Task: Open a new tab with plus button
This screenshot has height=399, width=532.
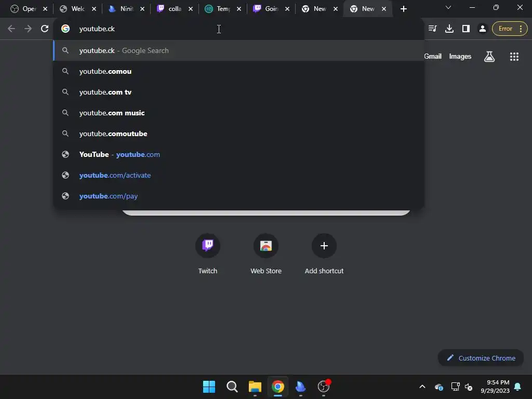Action: (x=403, y=9)
